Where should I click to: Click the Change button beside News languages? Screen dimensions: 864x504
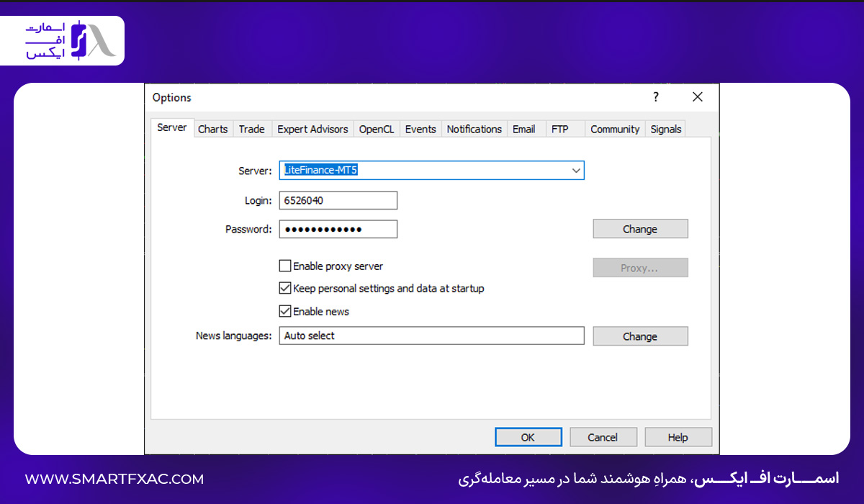[640, 336]
